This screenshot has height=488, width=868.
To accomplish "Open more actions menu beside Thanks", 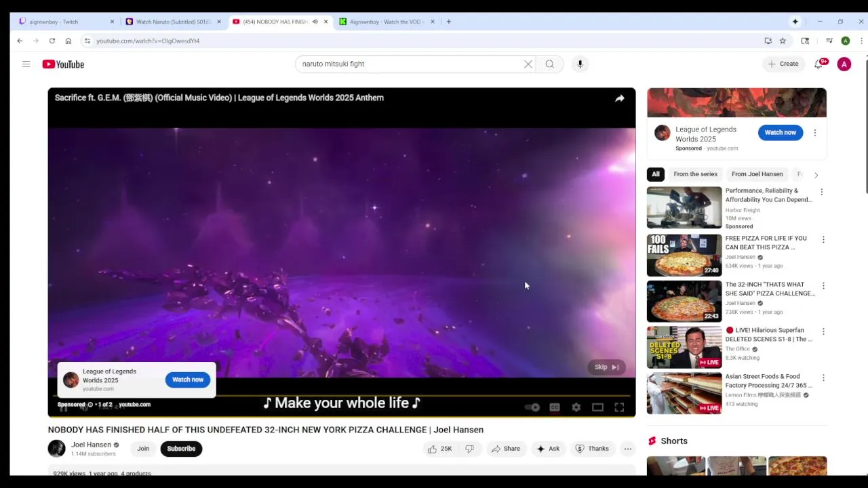I will (628, 449).
